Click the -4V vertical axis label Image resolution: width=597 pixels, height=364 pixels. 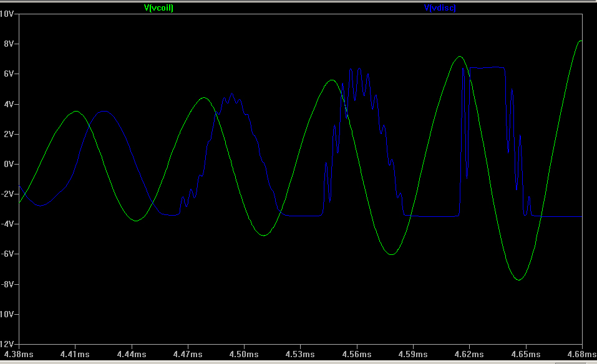(x=7, y=224)
